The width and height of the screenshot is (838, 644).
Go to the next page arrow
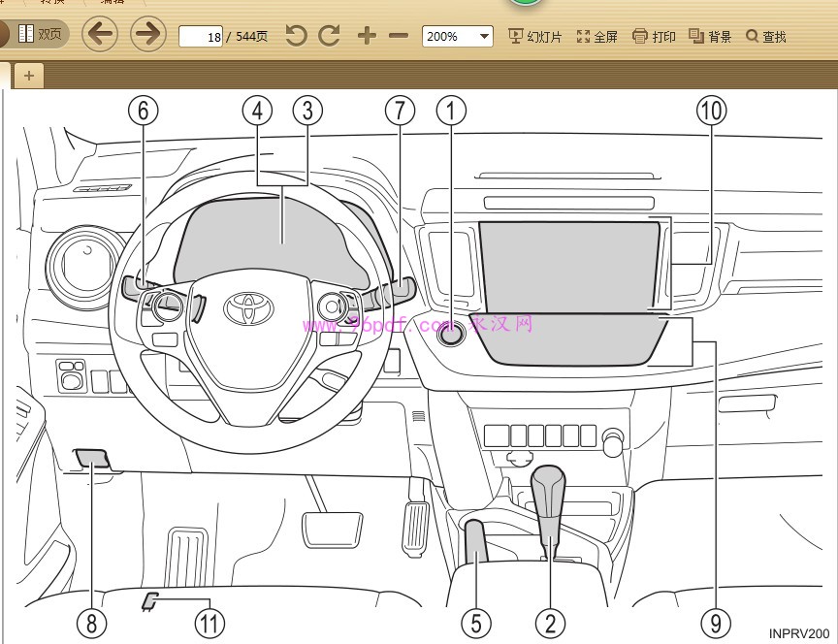coord(147,36)
